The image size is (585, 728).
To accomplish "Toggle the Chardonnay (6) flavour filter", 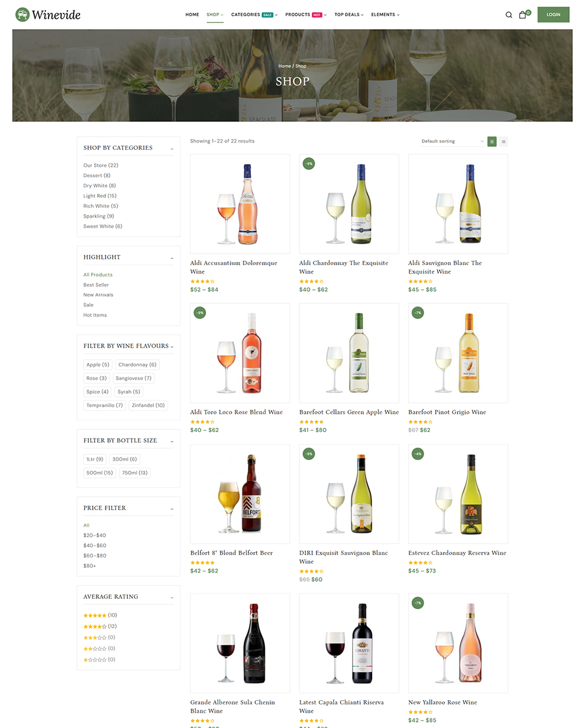I will tap(137, 365).
